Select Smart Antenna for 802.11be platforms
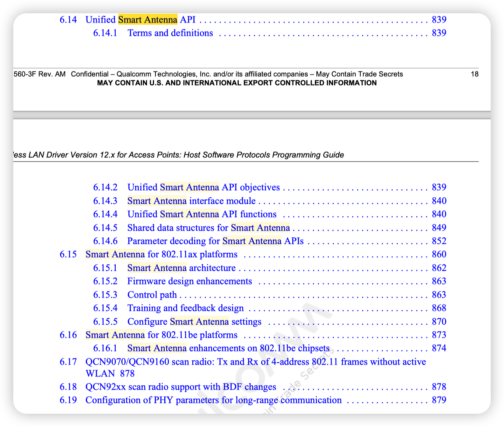The image size is (504, 427). (161, 335)
